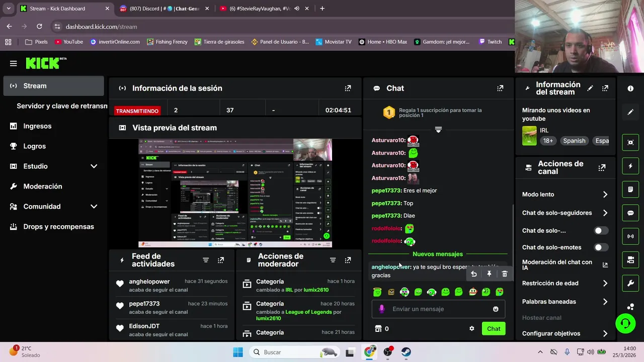The width and height of the screenshot is (644, 362).
Task: Pop out the Chat panel
Action: pos(500,88)
